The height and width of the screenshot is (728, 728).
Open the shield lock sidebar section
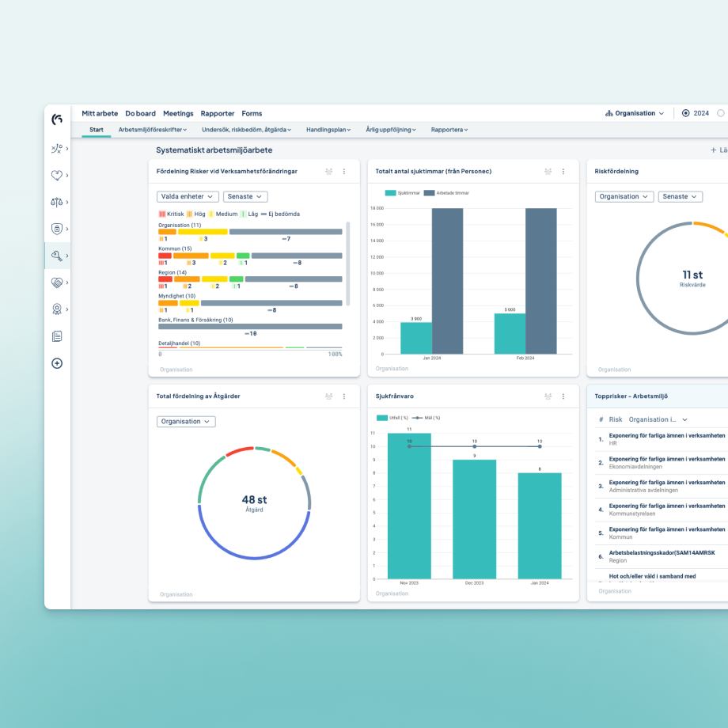56,229
